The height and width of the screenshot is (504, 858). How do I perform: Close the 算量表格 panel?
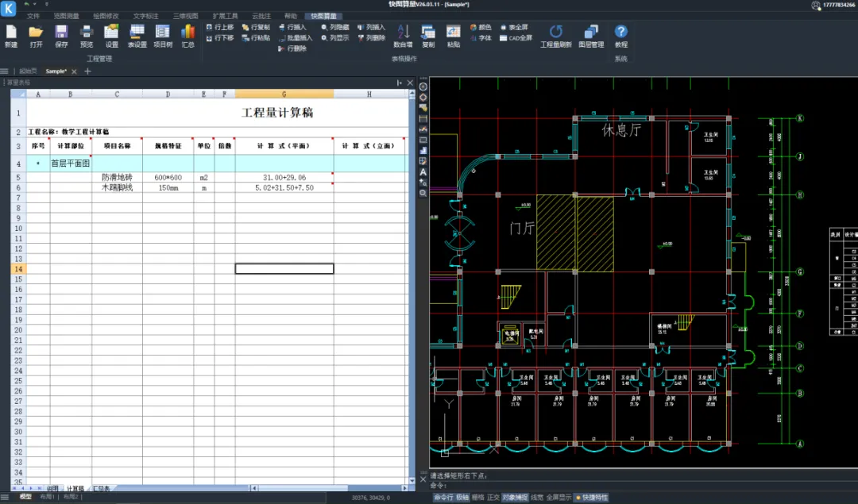pyautogui.click(x=410, y=83)
